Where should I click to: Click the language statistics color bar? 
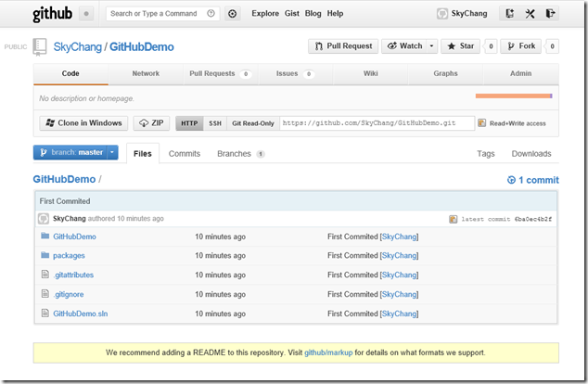coord(514,96)
